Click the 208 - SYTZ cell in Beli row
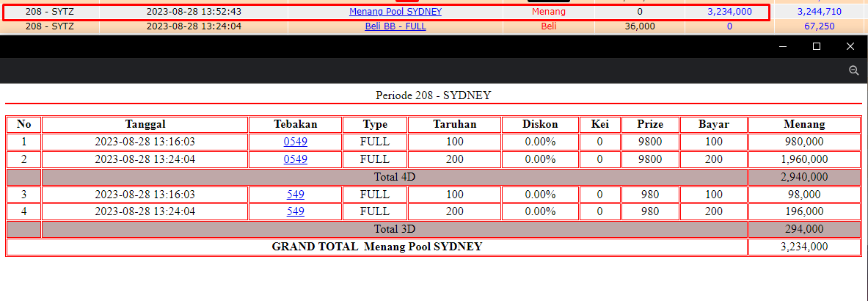Screen dimensions: 868x301 pos(50,26)
